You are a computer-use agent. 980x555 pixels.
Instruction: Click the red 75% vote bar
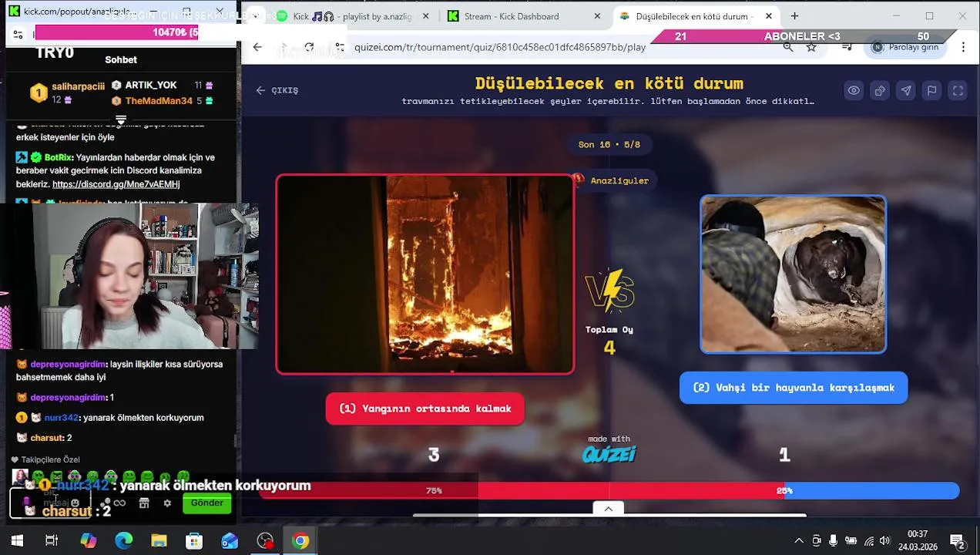[x=522, y=490]
